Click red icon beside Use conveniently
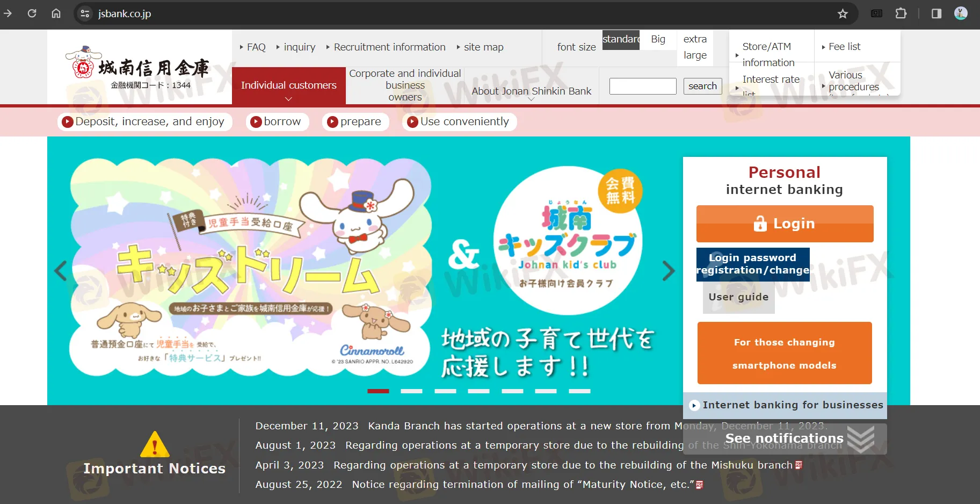This screenshot has width=980, height=504. [x=412, y=122]
